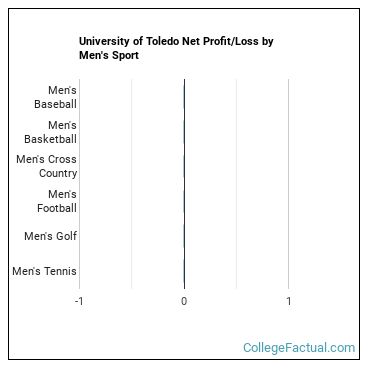Click the zero baseline in the Men's Golf row
This screenshot has width=370, height=370.
(184, 236)
